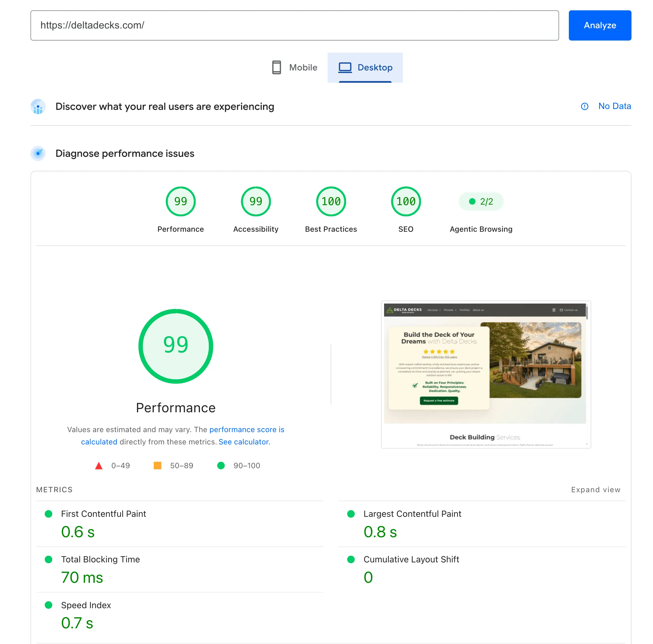The image size is (653, 644).
Task: Click the Total Blocking Time green status dot
Action: pos(49,559)
